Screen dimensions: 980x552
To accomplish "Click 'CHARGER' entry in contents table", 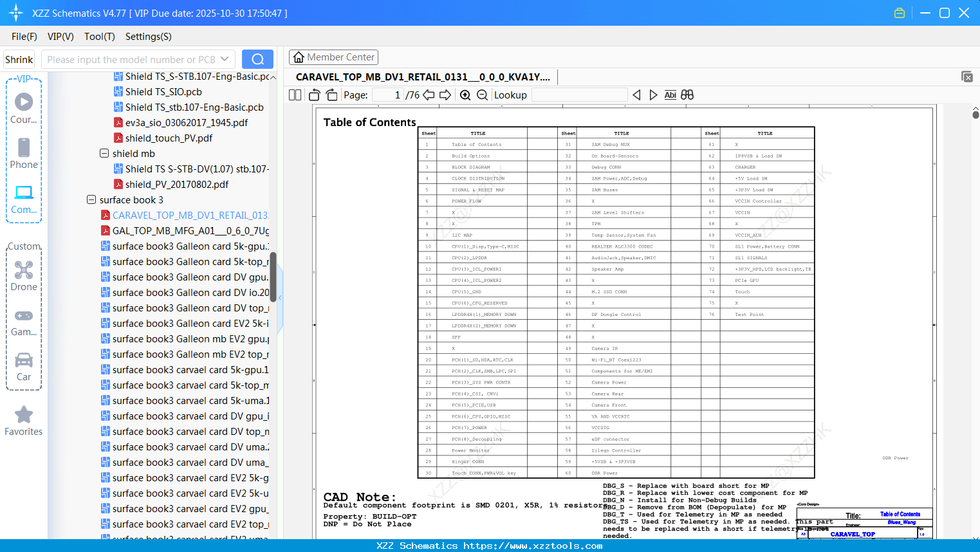I will click(x=745, y=167).
